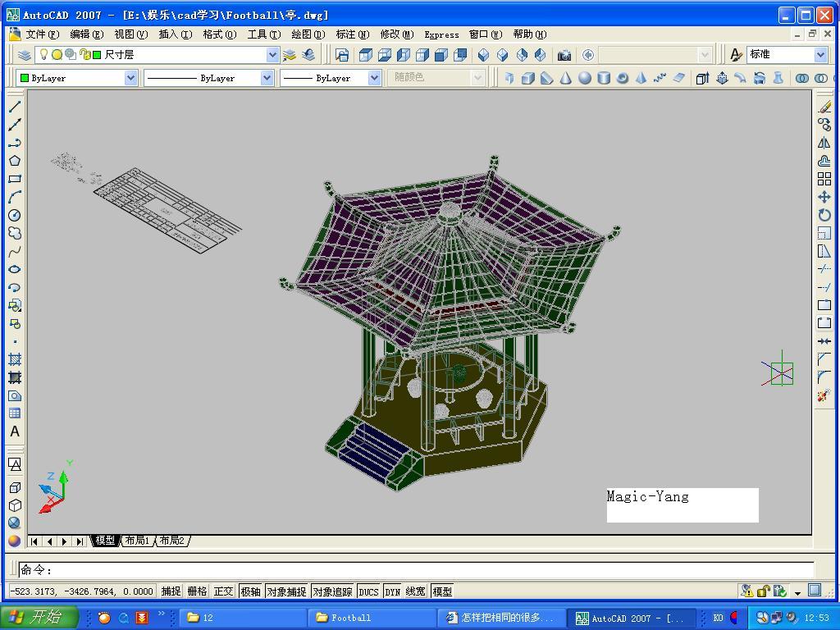
Task: Select the Table tool
Action: point(15,413)
